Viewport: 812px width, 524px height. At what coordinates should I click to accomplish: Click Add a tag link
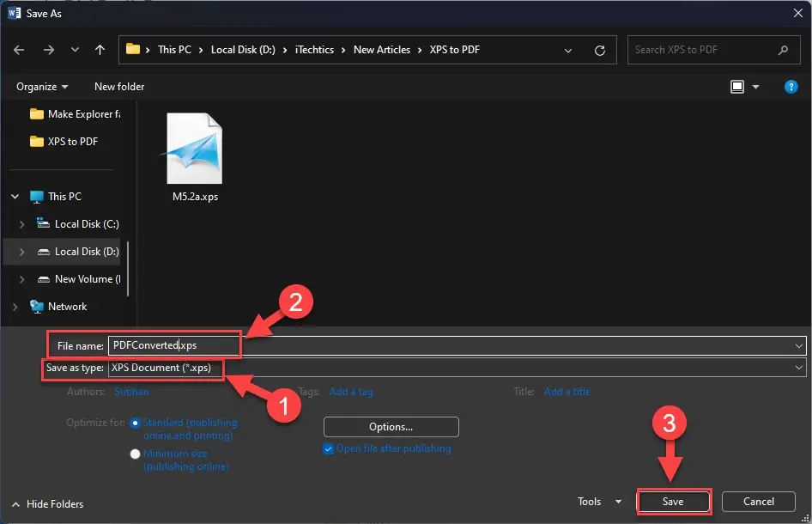[x=351, y=392]
